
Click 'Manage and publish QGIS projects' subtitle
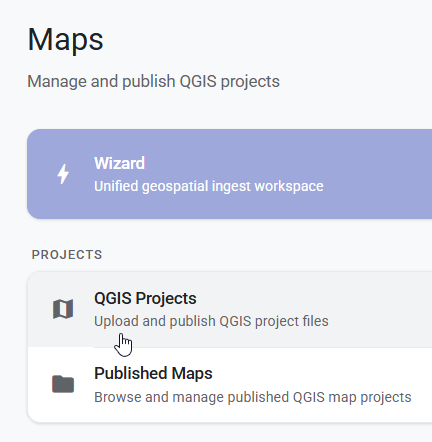tap(153, 81)
